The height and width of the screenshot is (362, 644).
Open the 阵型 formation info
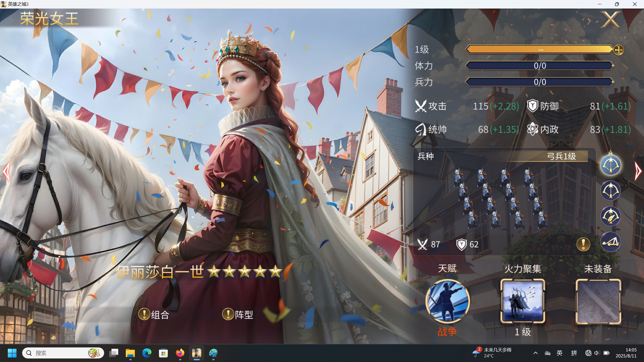tap(238, 314)
